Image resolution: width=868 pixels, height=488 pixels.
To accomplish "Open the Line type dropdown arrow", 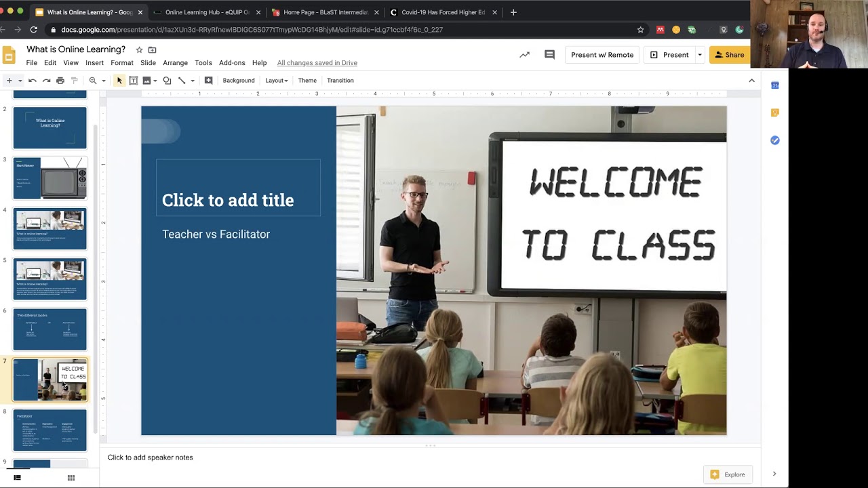I will pyautogui.click(x=193, y=81).
